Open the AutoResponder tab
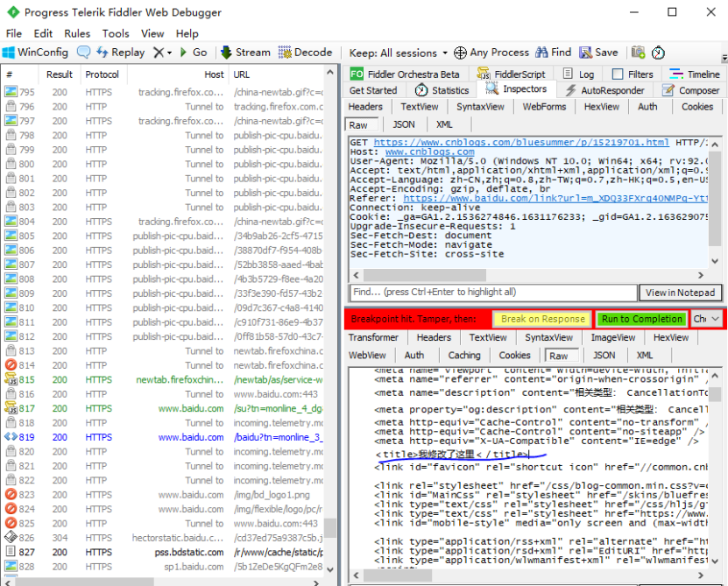 tap(605, 90)
